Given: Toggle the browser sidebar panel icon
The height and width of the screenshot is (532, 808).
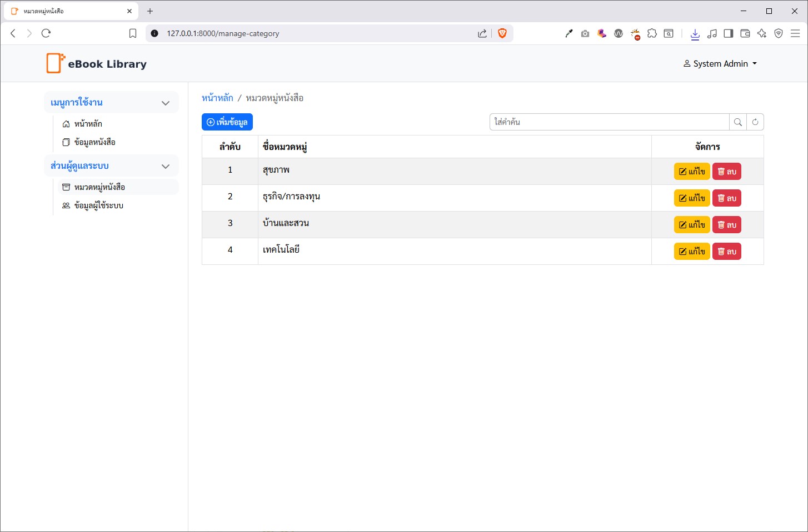Looking at the screenshot, I should (728, 33).
